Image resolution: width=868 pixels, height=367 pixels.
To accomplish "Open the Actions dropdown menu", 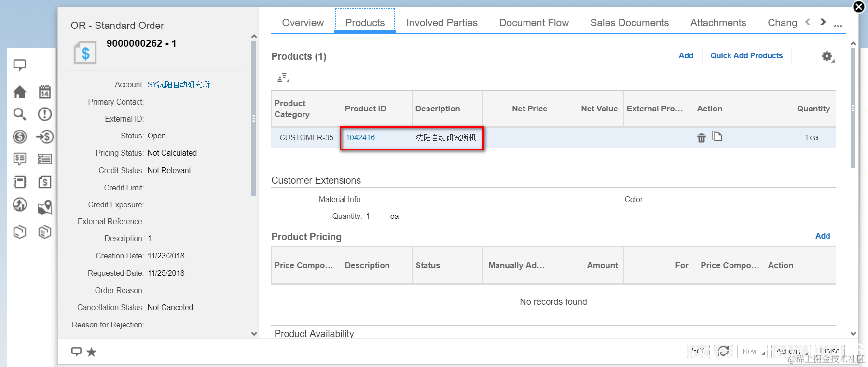I will pyautogui.click(x=790, y=352).
